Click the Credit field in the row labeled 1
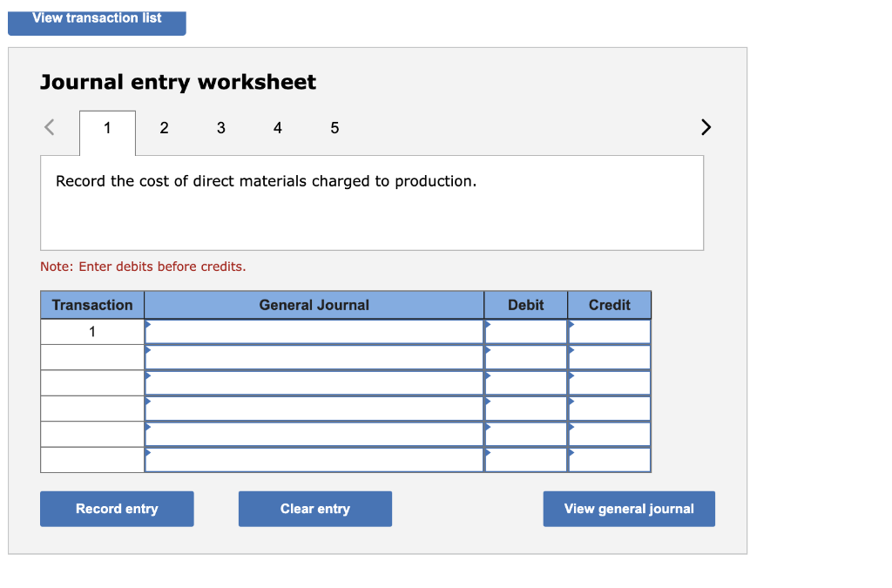The image size is (892, 588). pyautogui.click(x=609, y=332)
